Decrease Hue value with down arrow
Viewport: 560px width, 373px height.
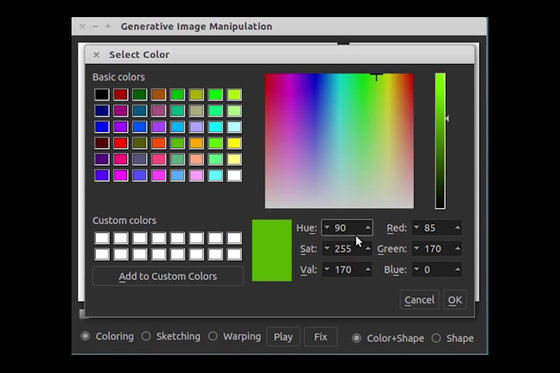point(327,228)
